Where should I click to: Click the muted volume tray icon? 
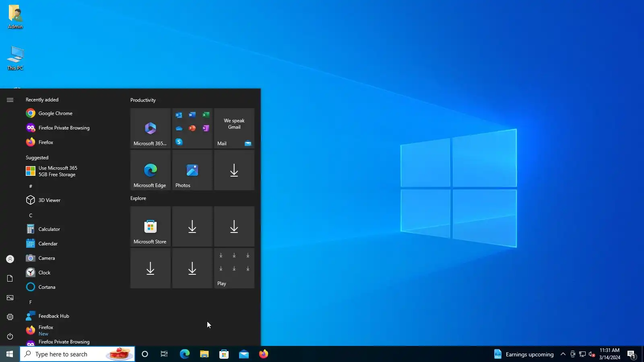(592, 354)
